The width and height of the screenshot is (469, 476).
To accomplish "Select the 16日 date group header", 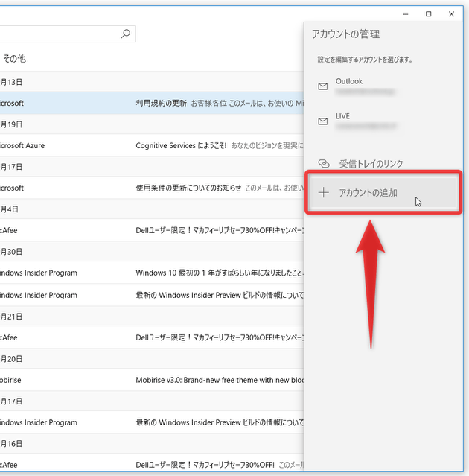I will [x=152, y=444].
